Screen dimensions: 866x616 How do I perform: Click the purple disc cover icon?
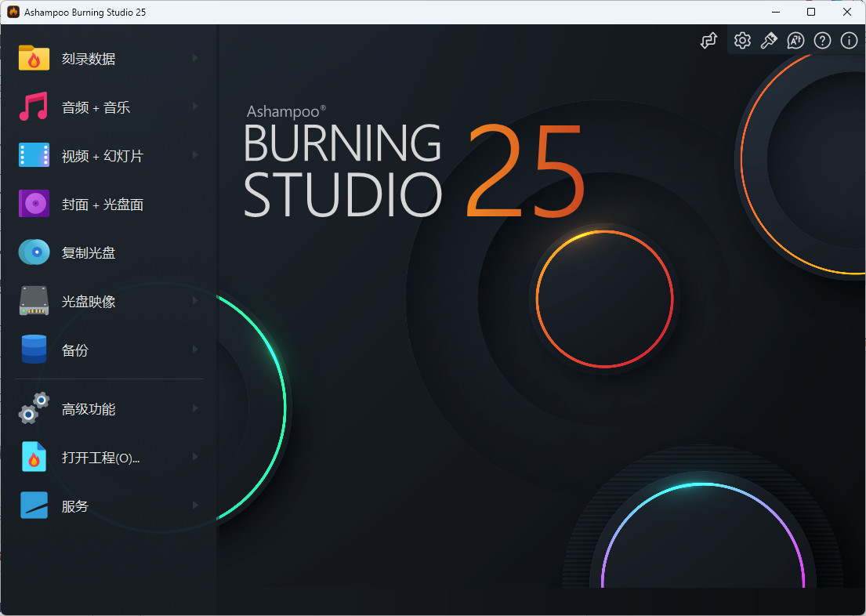coord(34,204)
